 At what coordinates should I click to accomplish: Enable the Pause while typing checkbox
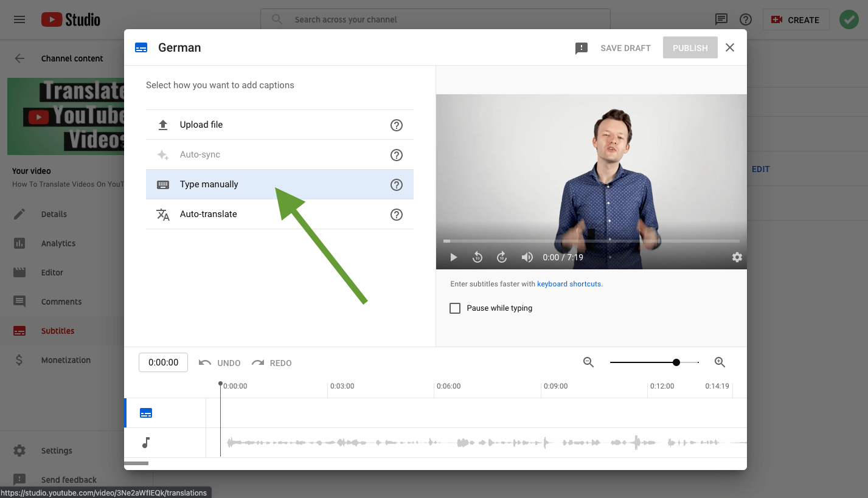(455, 308)
